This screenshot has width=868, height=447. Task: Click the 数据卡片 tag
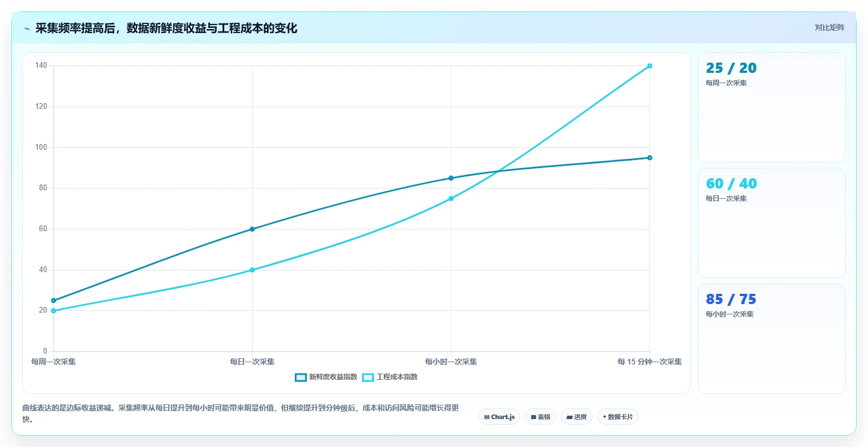(618, 417)
